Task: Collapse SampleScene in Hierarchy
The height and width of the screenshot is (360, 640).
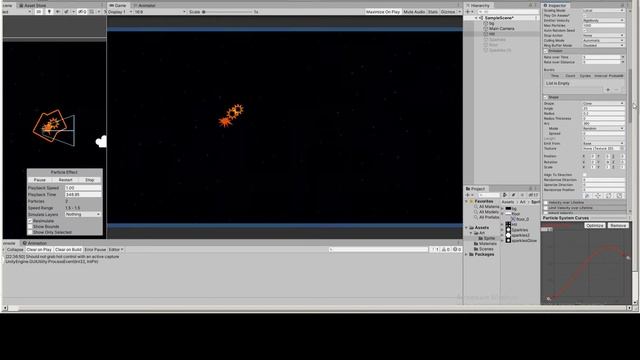Action: click(x=476, y=18)
